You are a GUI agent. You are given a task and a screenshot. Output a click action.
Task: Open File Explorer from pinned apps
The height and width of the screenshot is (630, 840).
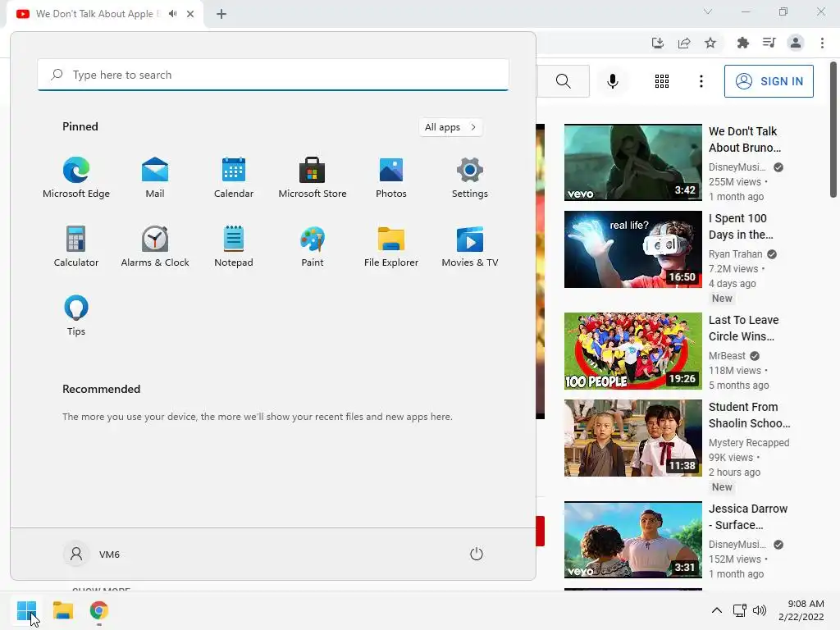391,246
